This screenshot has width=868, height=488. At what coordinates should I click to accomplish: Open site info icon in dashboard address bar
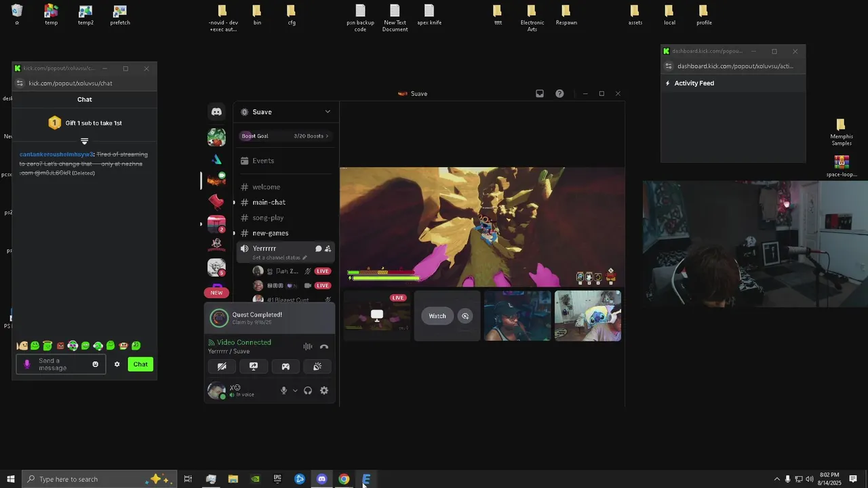point(669,66)
